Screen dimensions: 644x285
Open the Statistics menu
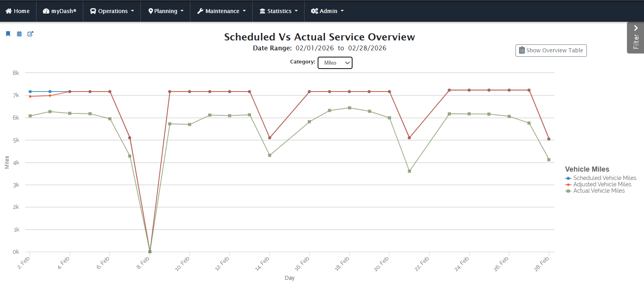(278, 11)
